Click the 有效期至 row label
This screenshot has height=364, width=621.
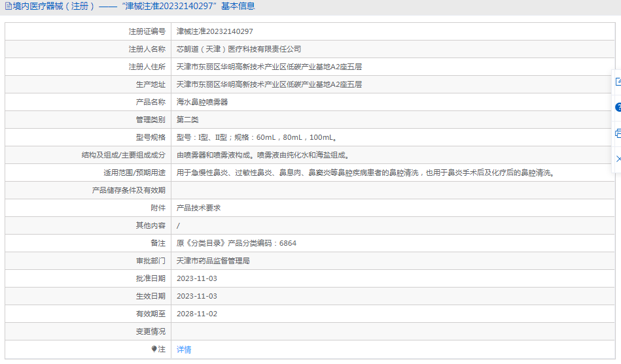pyautogui.click(x=151, y=314)
